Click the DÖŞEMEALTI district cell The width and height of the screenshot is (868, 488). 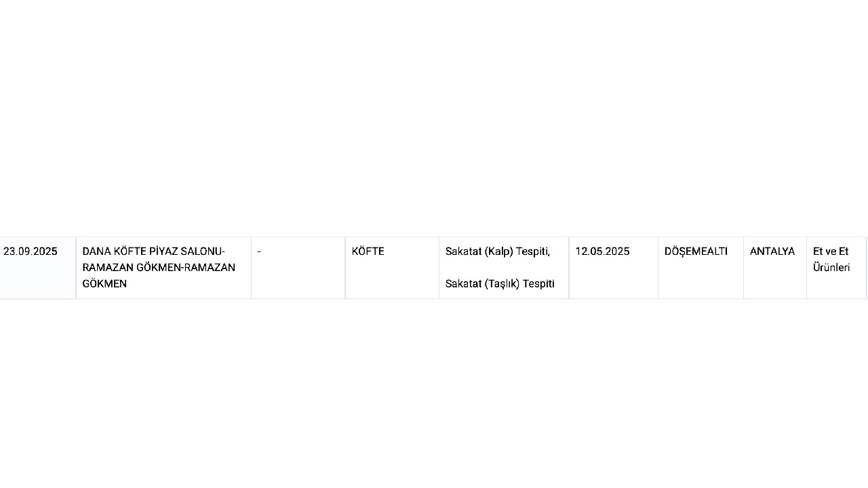696,251
